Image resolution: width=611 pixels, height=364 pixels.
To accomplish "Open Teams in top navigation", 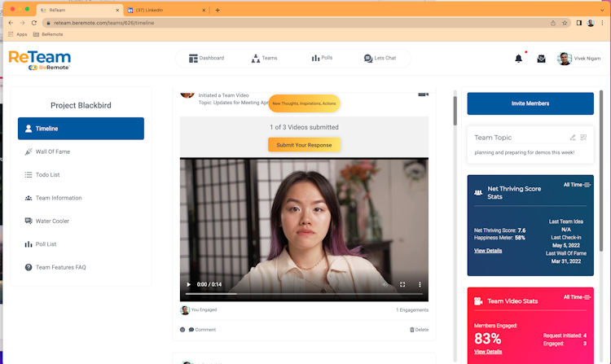I will tap(264, 59).
